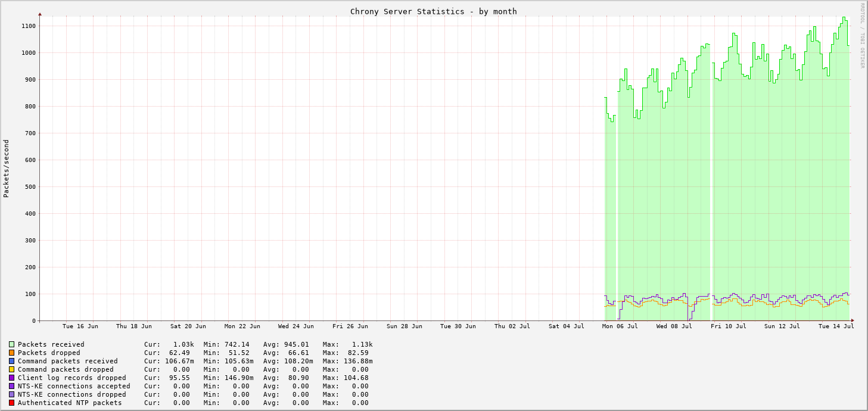Click the Packets received Avg value 945.01
This screenshot has width=868, height=411.
click(x=297, y=344)
